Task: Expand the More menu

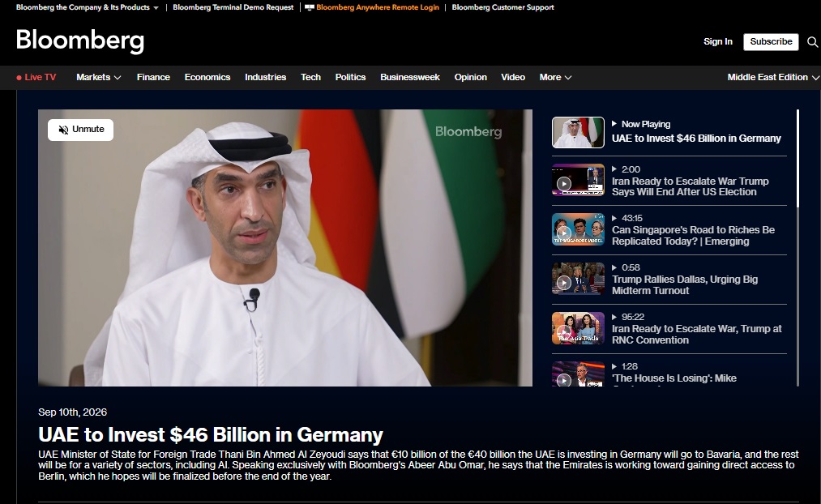Action: [x=555, y=77]
